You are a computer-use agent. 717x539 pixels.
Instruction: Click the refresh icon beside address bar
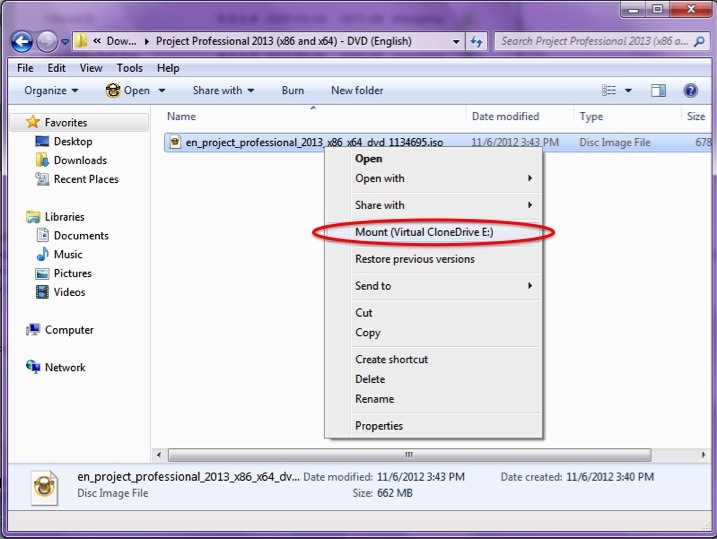pyautogui.click(x=477, y=42)
